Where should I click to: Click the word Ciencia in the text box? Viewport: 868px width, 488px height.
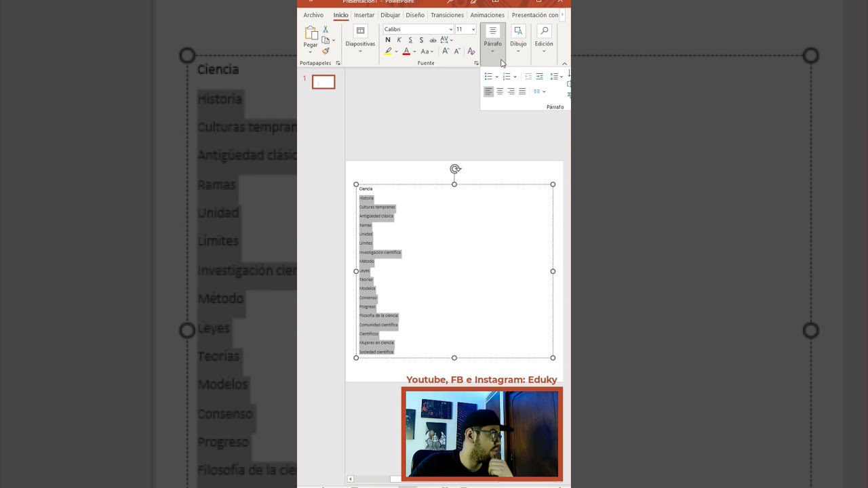[366, 189]
